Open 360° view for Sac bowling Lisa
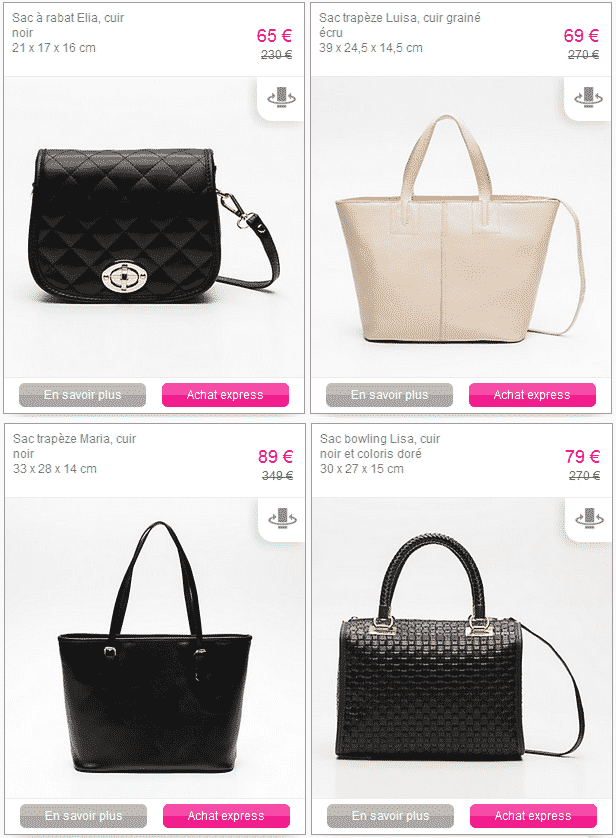The height and width of the screenshot is (838, 616). pyautogui.click(x=589, y=519)
